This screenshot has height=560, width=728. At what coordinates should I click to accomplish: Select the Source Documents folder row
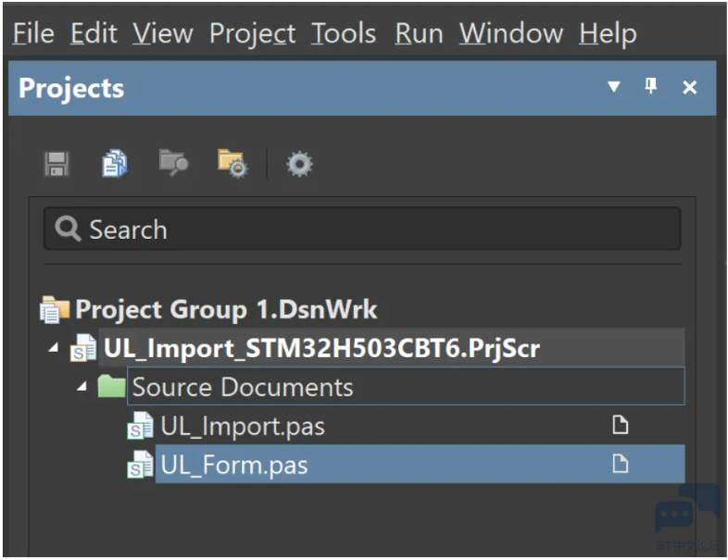[x=406, y=387]
